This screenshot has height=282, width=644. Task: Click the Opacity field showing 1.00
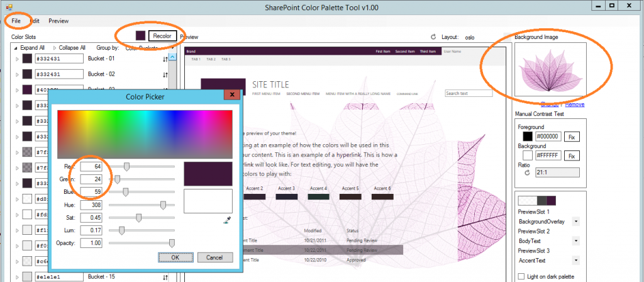click(91, 243)
